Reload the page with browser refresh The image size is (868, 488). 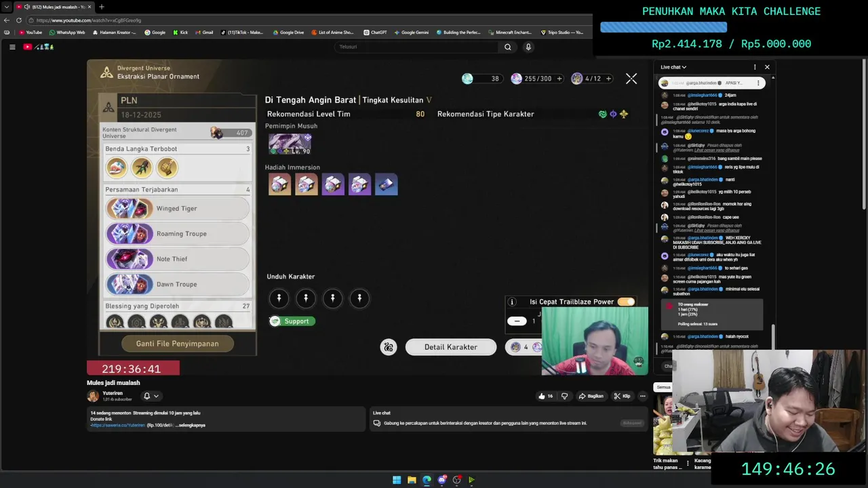pos(19,20)
